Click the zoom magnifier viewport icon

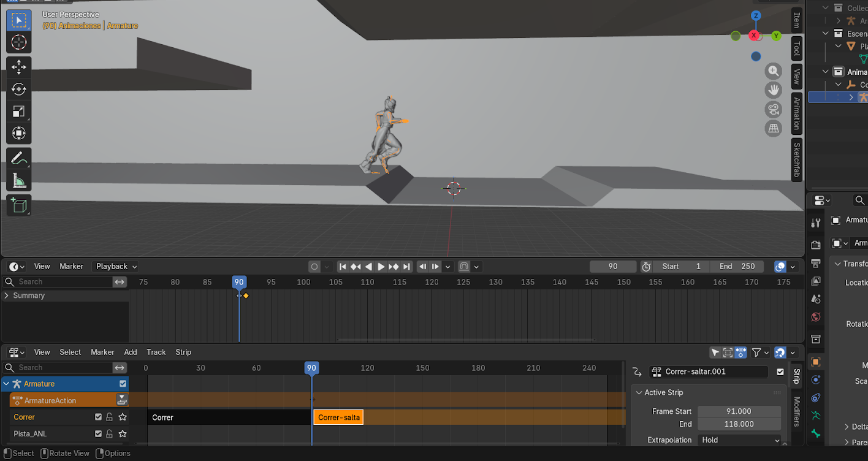774,71
